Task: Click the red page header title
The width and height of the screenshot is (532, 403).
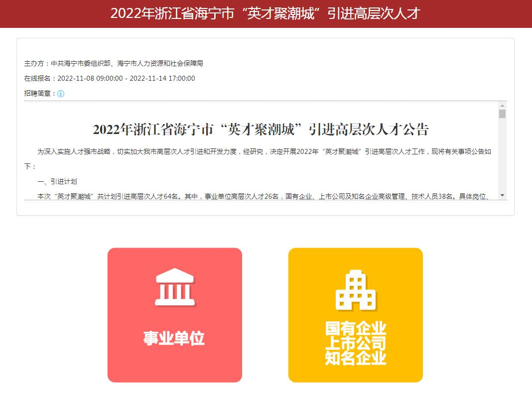Action: (266, 13)
